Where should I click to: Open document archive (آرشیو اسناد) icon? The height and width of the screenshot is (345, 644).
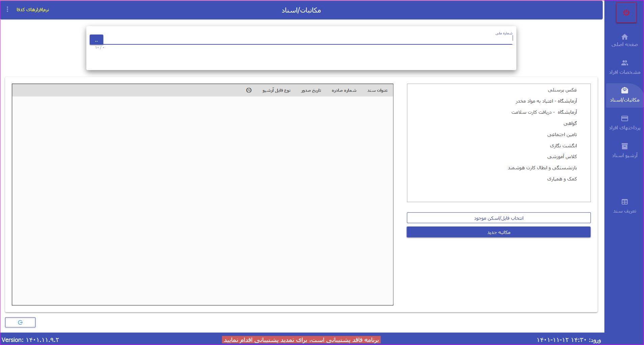click(624, 146)
